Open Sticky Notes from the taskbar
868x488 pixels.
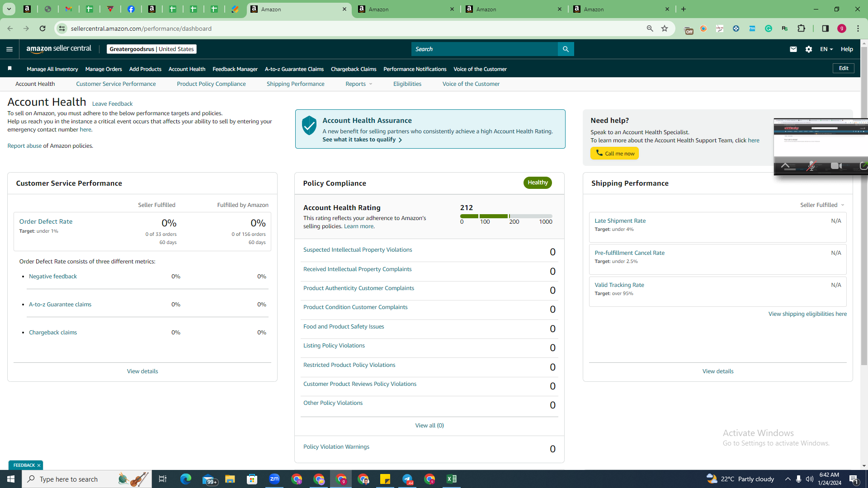(385, 479)
